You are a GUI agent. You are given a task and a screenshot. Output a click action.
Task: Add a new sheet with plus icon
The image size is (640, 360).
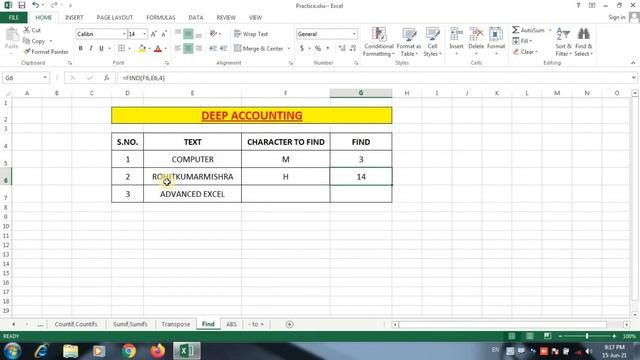pos(289,324)
